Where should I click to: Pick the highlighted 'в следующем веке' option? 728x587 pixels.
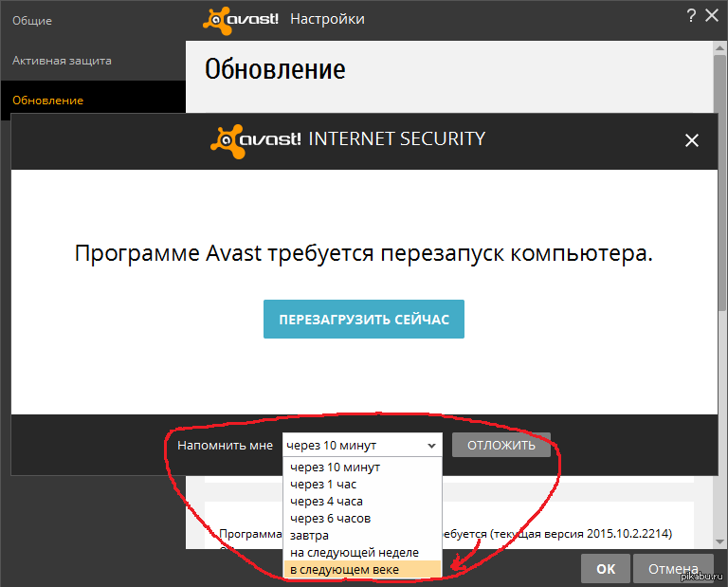[345, 569]
